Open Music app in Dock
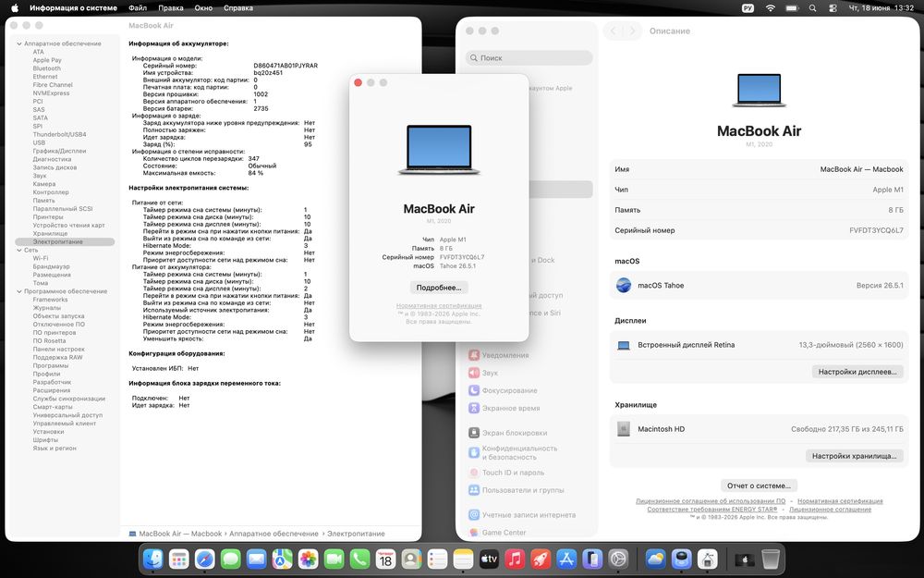Screen dimensions: 924x578 coord(515,559)
